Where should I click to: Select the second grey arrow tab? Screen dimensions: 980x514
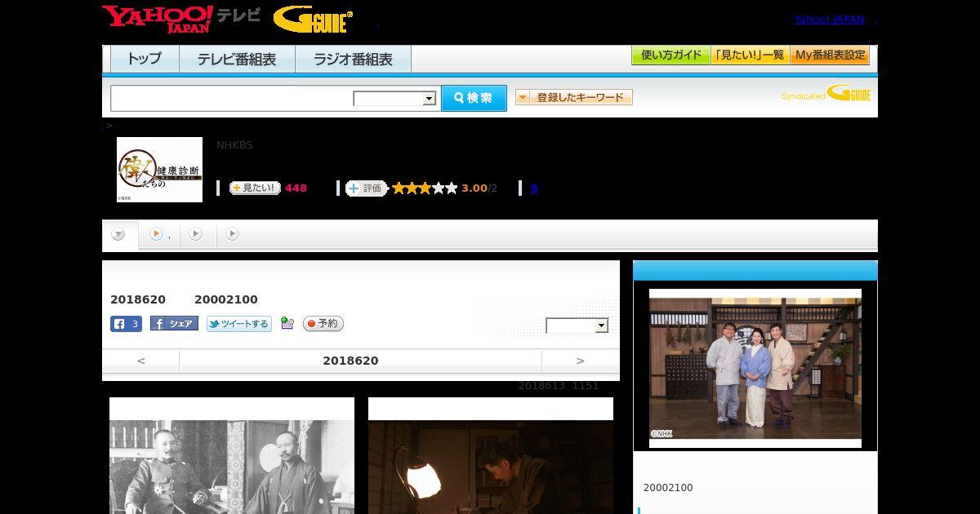click(x=196, y=234)
